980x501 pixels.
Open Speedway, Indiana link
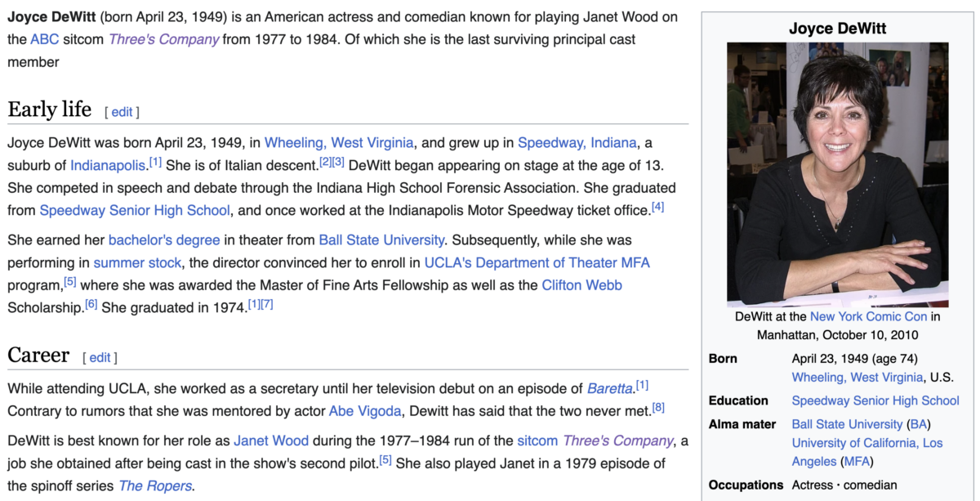click(x=577, y=143)
